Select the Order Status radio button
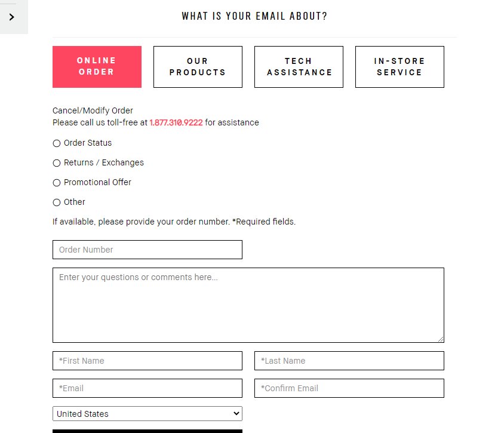The height and width of the screenshot is (433, 504). coord(57,143)
